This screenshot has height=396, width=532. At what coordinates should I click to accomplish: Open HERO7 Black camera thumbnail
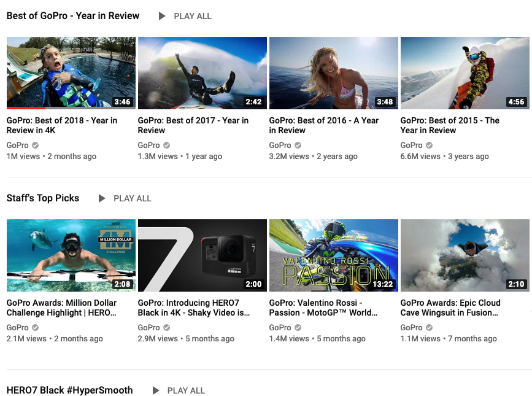(x=202, y=255)
